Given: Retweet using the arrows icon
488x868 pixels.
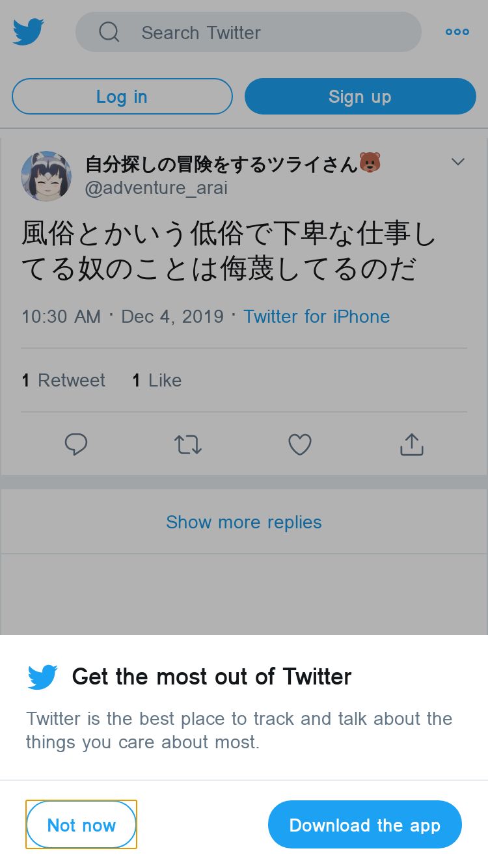Looking at the screenshot, I should pyautogui.click(x=188, y=444).
